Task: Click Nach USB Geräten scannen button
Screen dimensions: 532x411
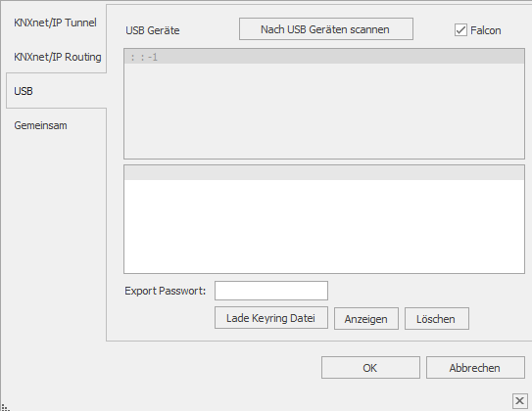Action: pos(326,29)
